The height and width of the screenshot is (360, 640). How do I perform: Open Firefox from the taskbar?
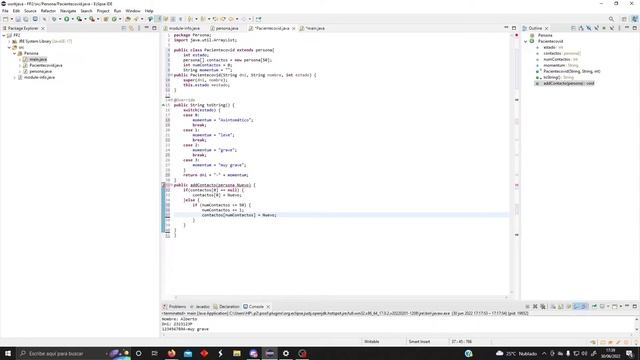click(171, 353)
